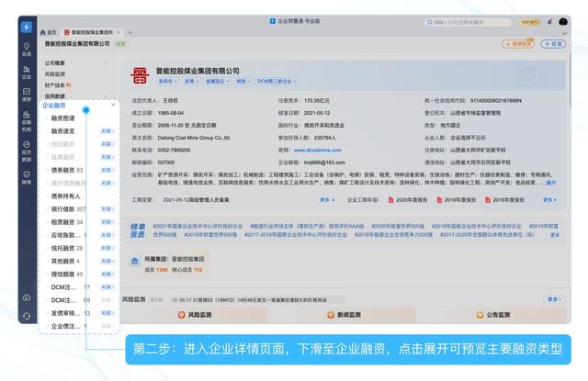Screen dimensions: 588x381
Task: Click the company search input field
Action: (468, 22)
